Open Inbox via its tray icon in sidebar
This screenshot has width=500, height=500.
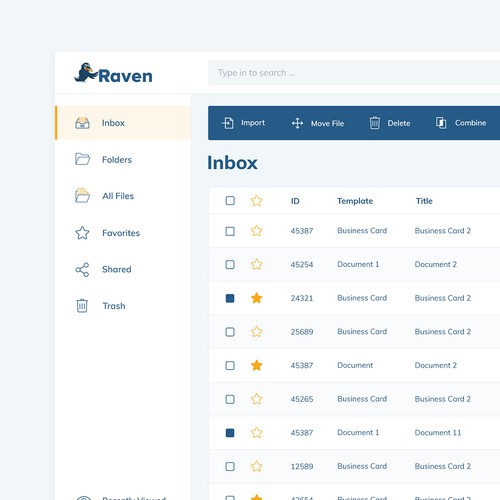pos(82,123)
